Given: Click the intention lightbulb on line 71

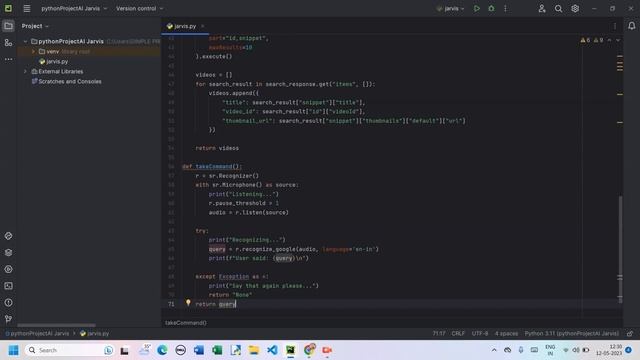Looking at the screenshot, I should [x=188, y=302].
